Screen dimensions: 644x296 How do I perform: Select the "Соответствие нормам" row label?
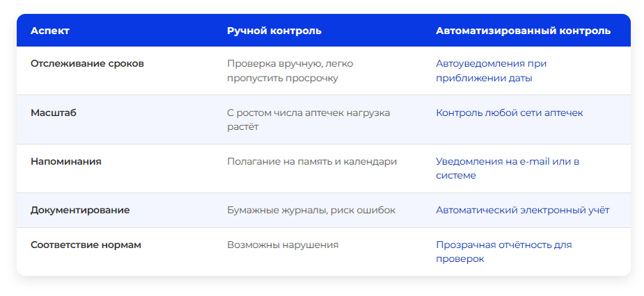[86, 245]
